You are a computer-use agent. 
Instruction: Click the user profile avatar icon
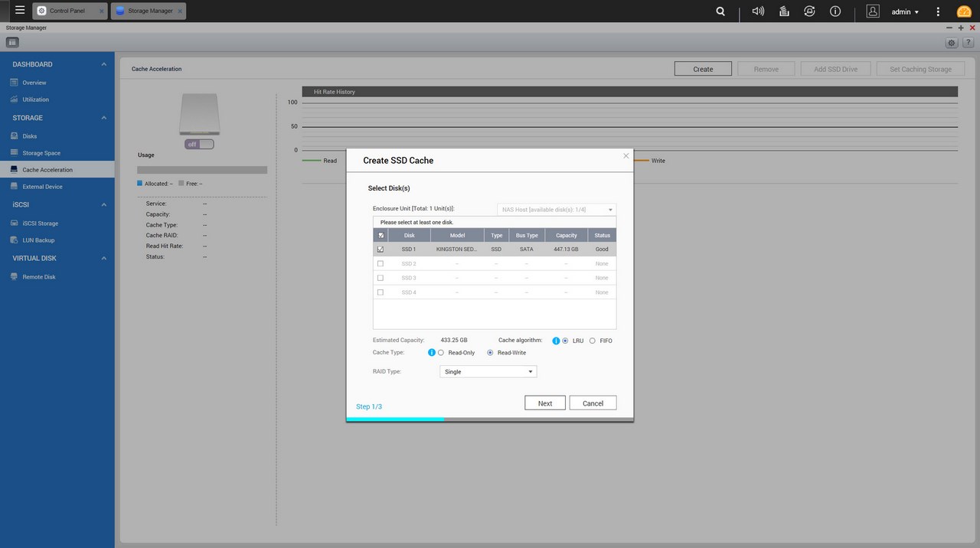point(873,11)
